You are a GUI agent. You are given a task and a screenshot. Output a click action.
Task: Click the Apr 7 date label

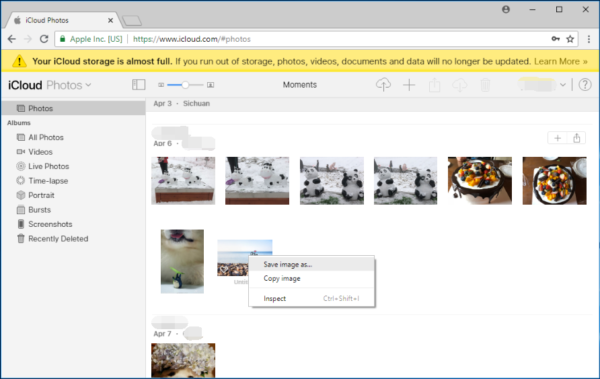click(x=162, y=334)
